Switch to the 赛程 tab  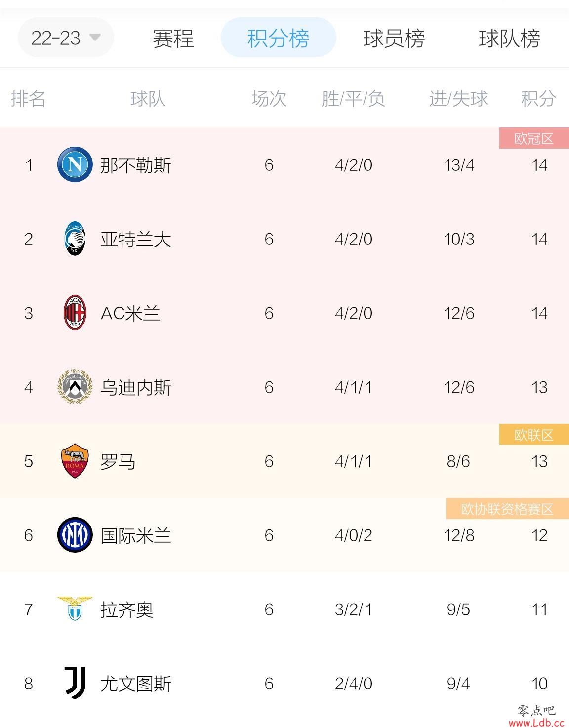pos(173,38)
